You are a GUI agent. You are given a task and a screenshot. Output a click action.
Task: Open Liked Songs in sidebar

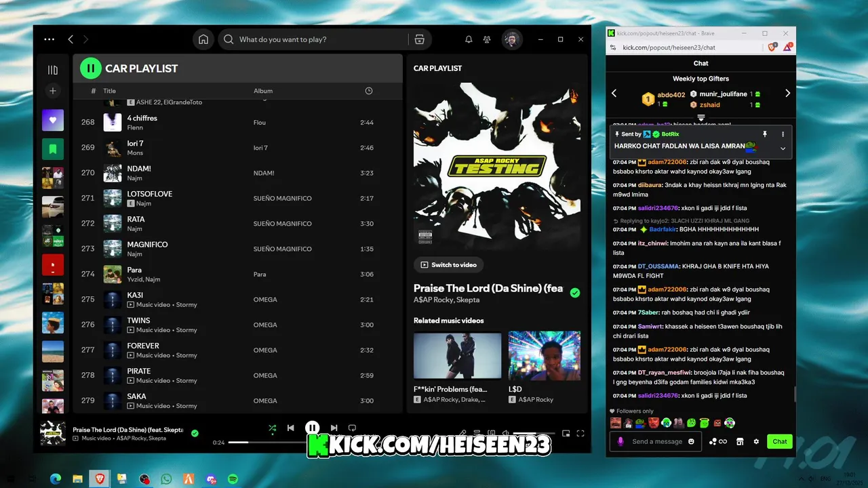point(53,121)
